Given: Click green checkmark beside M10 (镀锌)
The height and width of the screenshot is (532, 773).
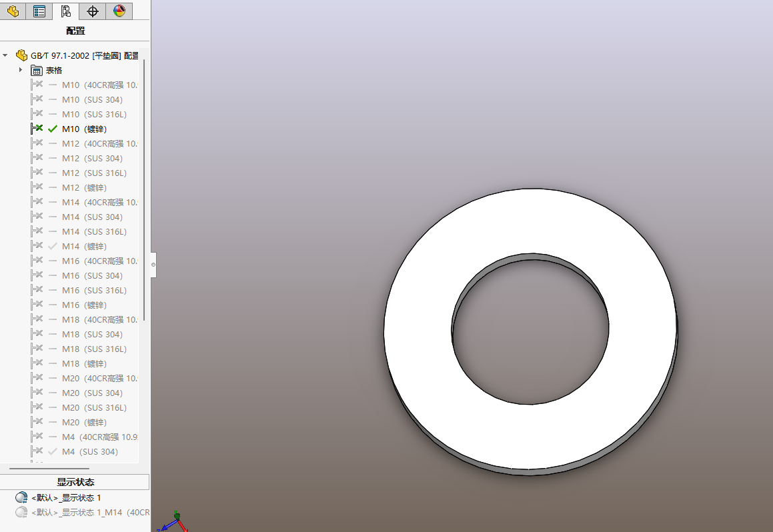Looking at the screenshot, I should click(x=53, y=129).
